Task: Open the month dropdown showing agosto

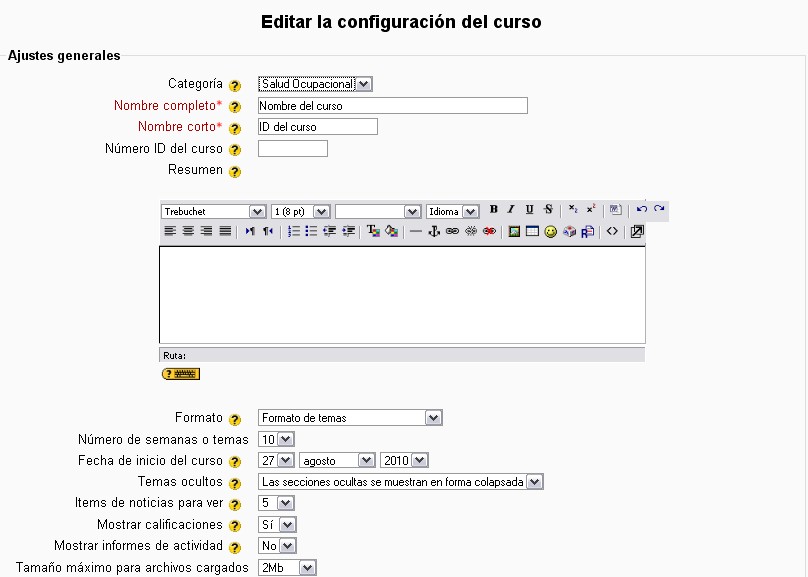Action: 337,460
